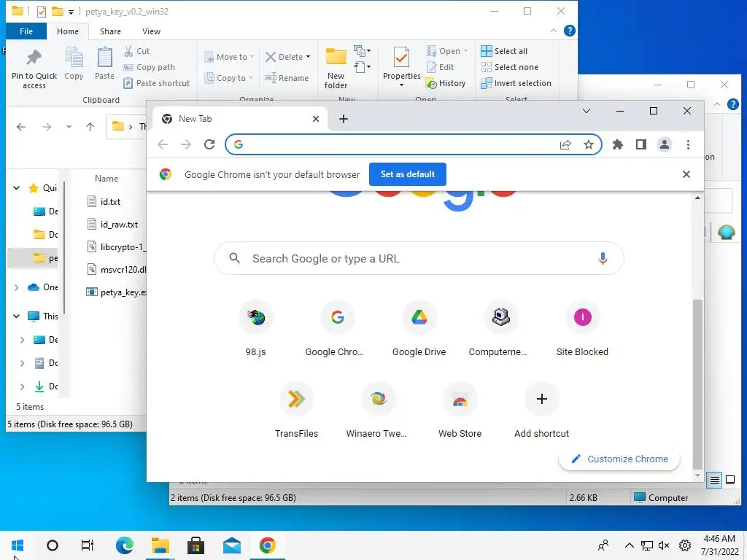This screenshot has height=560, width=747.
Task: Click Invert selection
Action: tap(516, 83)
